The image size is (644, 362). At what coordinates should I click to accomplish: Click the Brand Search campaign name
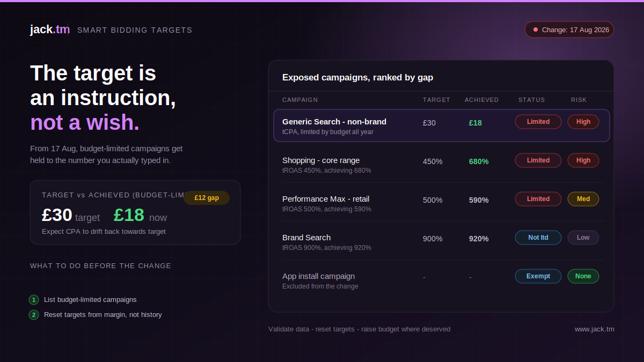point(306,238)
